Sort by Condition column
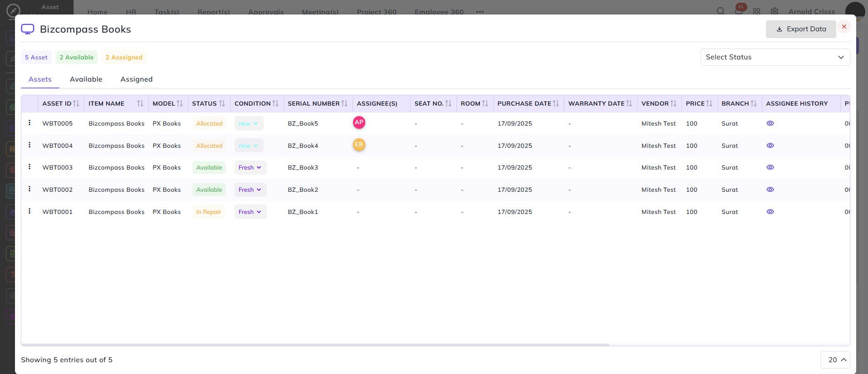 [275, 103]
